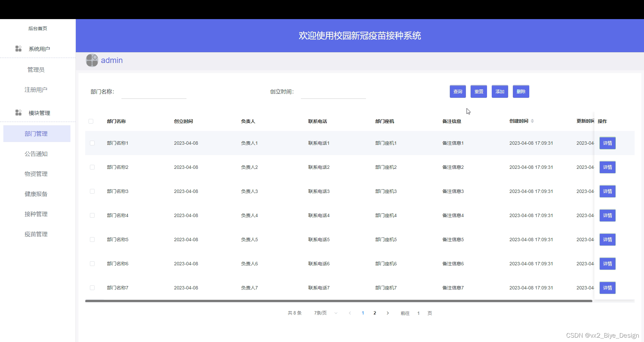Check the row for 部门名称1

click(92, 143)
